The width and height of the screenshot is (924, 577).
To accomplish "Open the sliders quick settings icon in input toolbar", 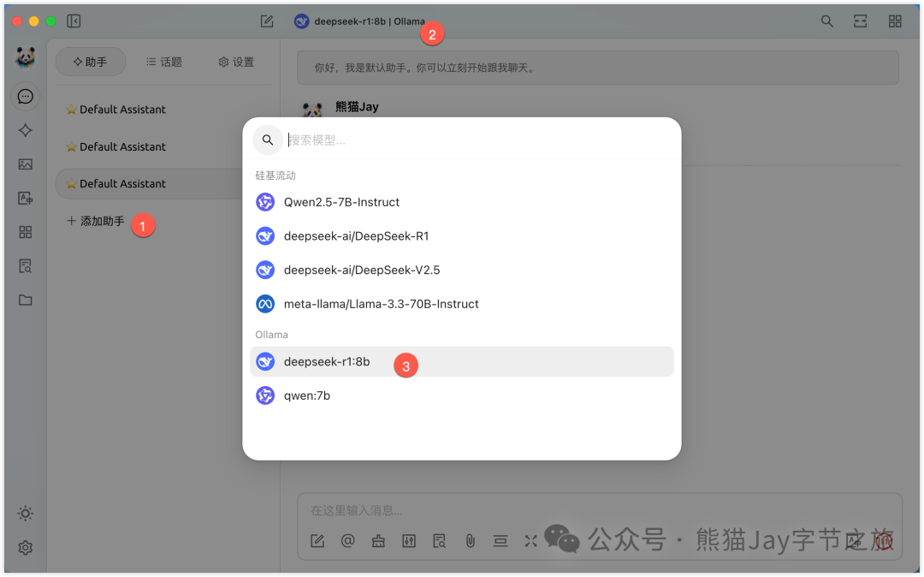I will pos(409,540).
